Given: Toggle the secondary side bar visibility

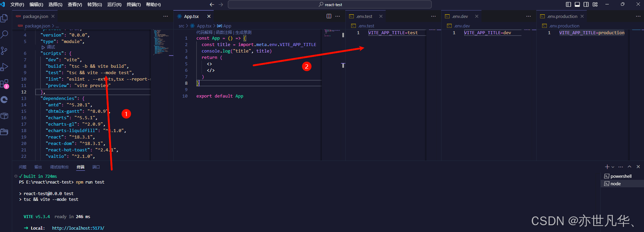Looking at the screenshot, I should tap(586, 4).
